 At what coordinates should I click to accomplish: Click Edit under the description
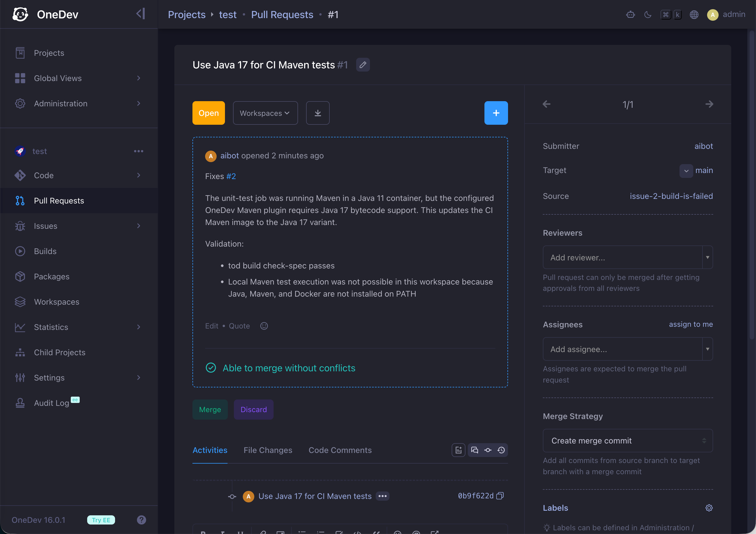(x=212, y=326)
